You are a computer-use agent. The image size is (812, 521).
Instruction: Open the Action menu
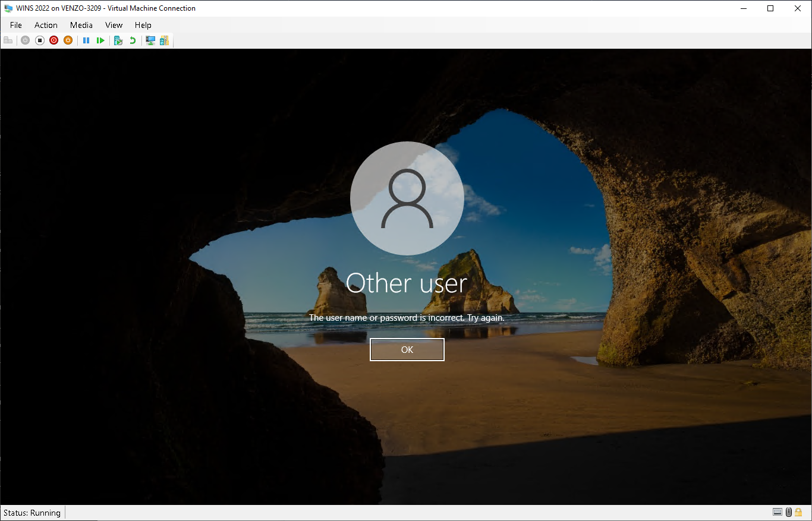click(x=46, y=25)
